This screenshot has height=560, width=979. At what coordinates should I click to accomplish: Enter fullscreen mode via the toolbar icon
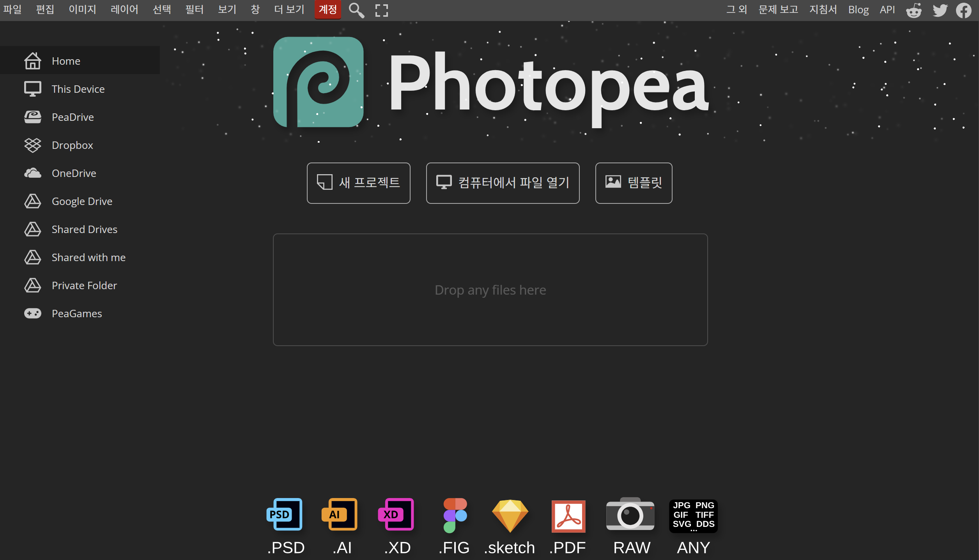pyautogui.click(x=381, y=10)
